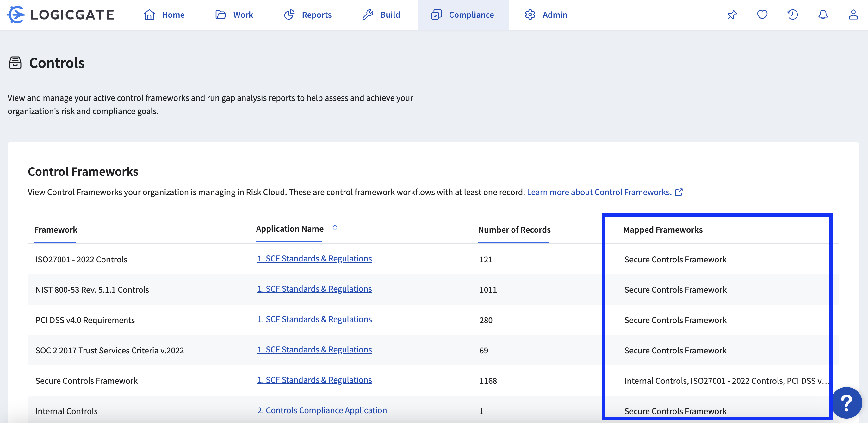
Task: Select ISO27001 - 2022 Controls framework cell
Action: click(81, 260)
